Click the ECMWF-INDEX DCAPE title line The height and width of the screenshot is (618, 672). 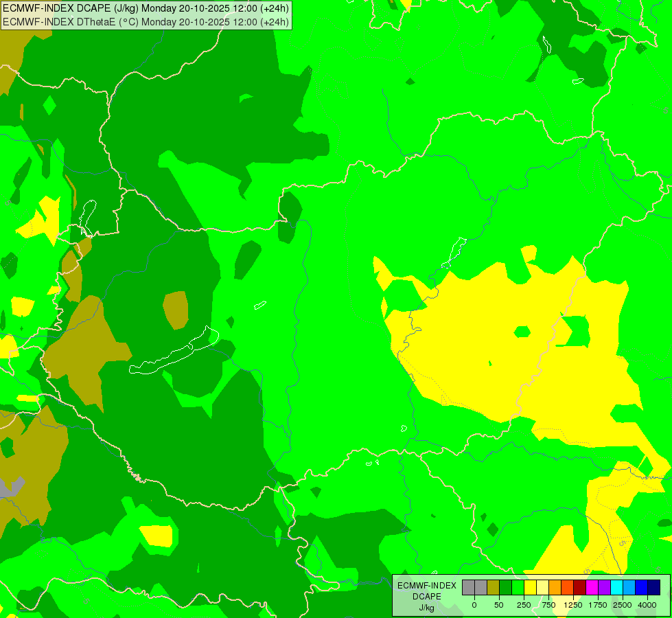click(x=146, y=8)
